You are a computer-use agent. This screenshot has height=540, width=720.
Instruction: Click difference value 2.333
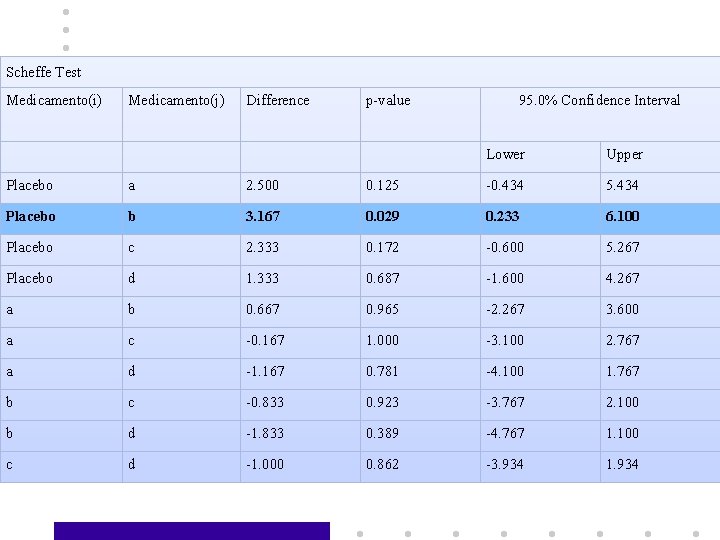(262, 247)
